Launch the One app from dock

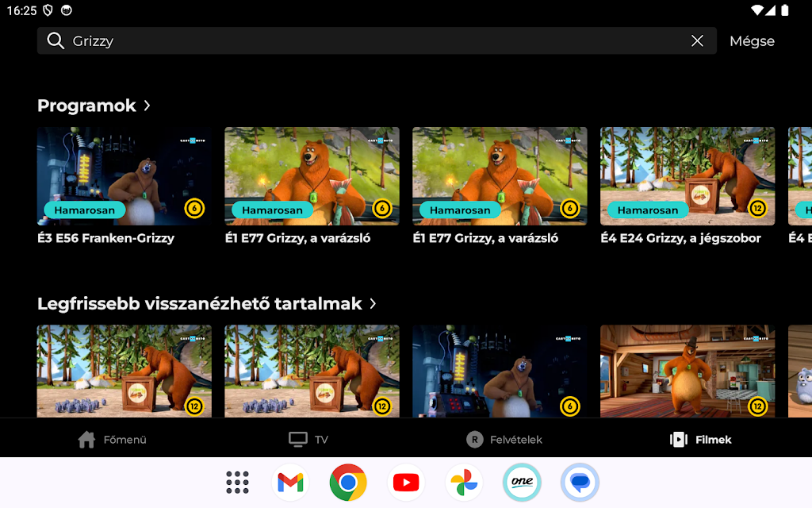pos(522,482)
